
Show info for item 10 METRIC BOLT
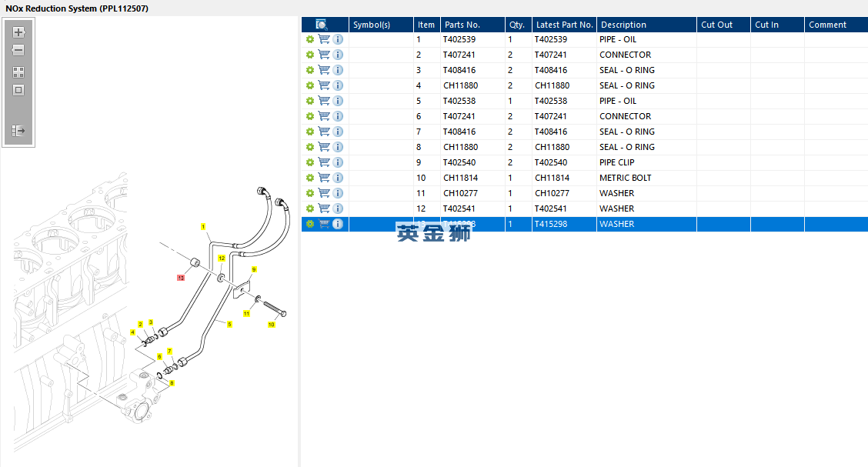coord(338,178)
